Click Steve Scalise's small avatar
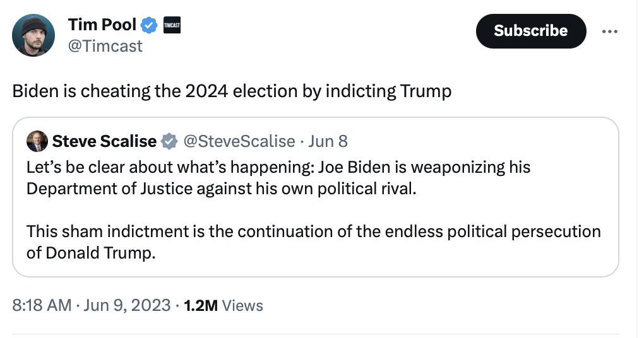 point(37,141)
